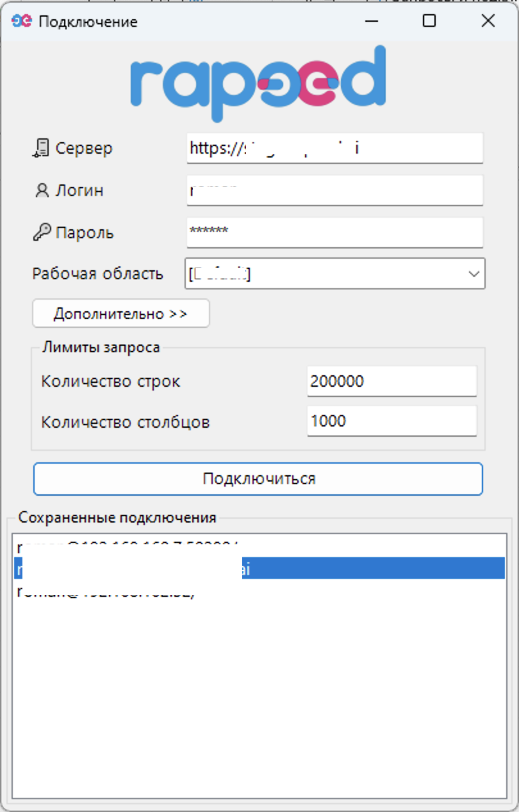Viewport: 519px width, 812px height.
Task: Click the key icon beside Пароль
Action: point(42,233)
